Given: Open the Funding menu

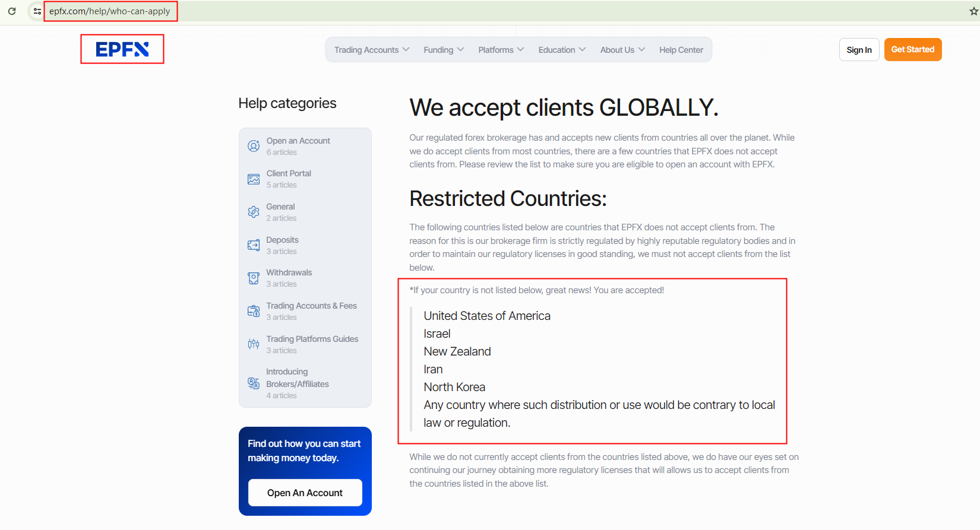Looking at the screenshot, I should 444,50.
